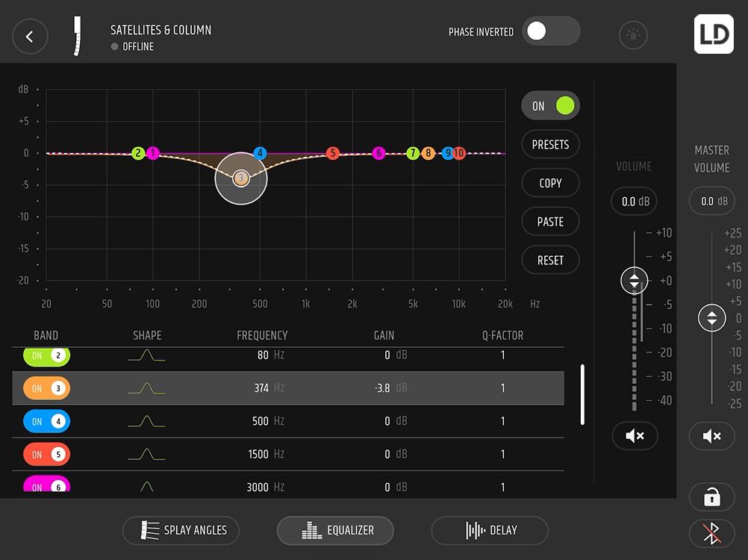
Task: Click the identify LED lamp icon near Phase Inverted
Action: tap(632, 35)
